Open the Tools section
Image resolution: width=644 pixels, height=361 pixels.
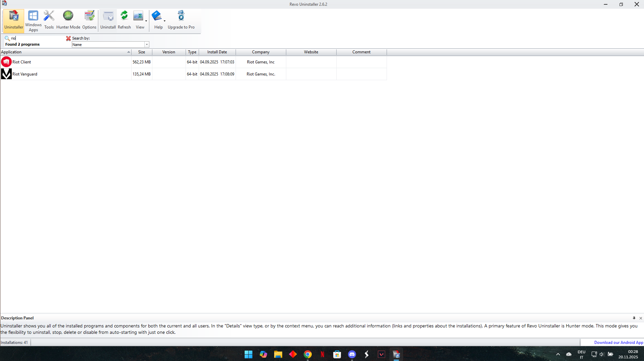[49, 21]
